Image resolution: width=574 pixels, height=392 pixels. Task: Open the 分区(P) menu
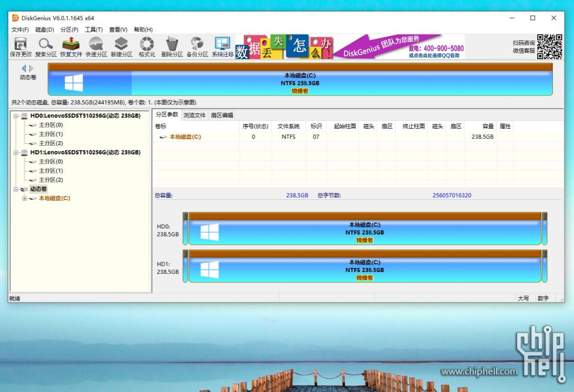coord(69,30)
